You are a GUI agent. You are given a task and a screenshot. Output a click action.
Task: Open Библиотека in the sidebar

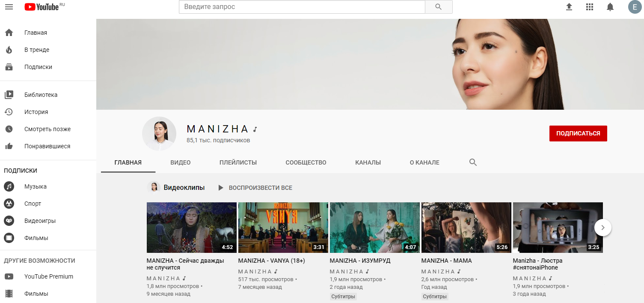coord(48,95)
